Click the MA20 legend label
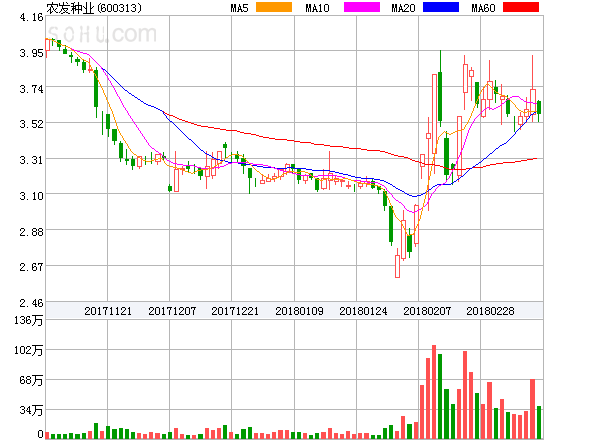 pos(403,8)
